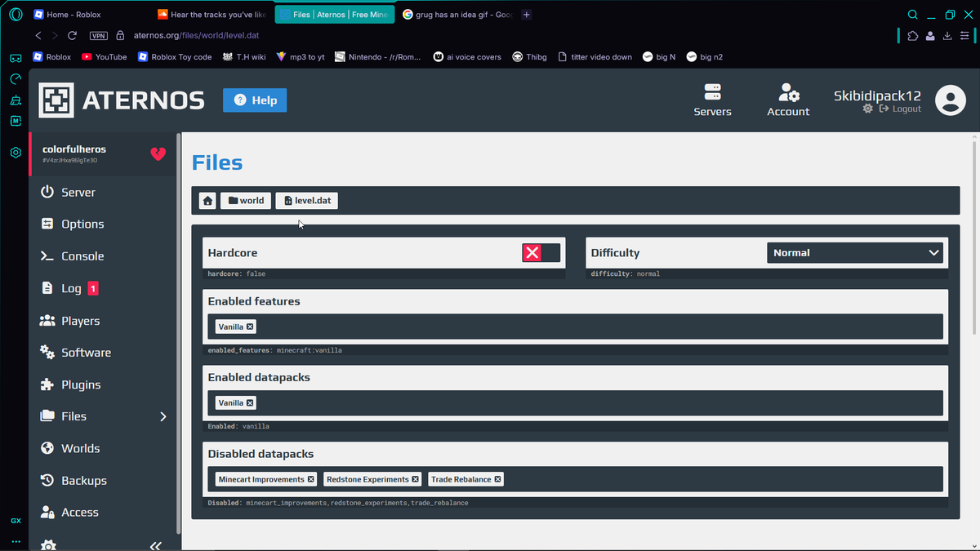Switch to the grug has an idea tab

coord(457,15)
